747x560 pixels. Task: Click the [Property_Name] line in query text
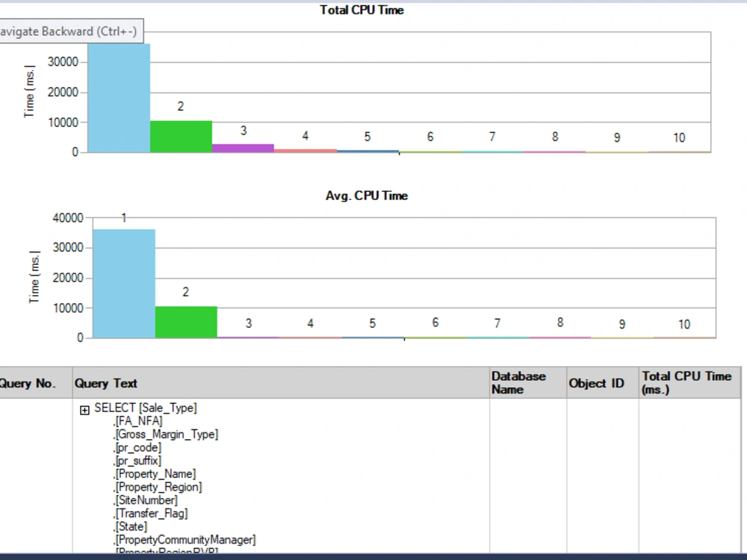tap(155, 474)
